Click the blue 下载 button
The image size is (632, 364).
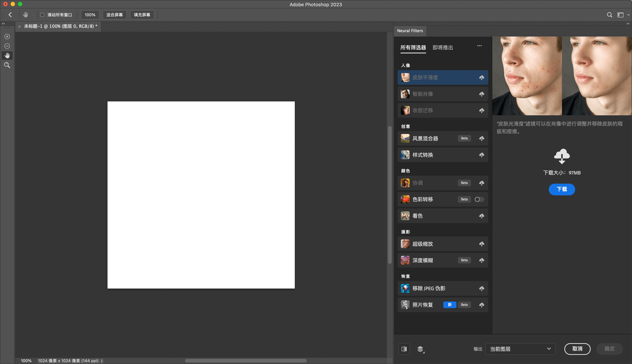(562, 189)
